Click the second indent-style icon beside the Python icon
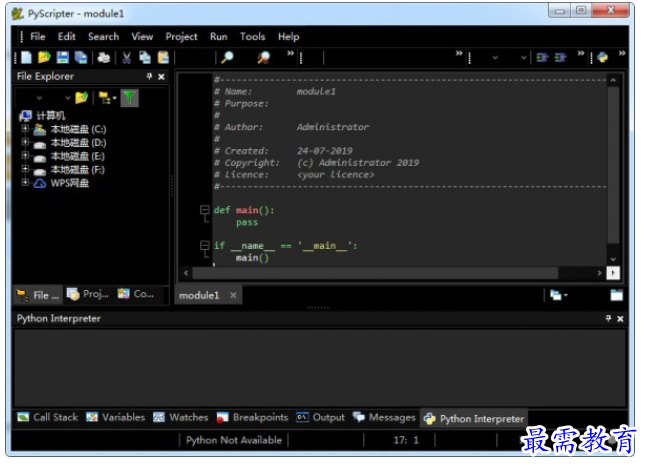The image size is (645, 472). pyautogui.click(x=560, y=58)
